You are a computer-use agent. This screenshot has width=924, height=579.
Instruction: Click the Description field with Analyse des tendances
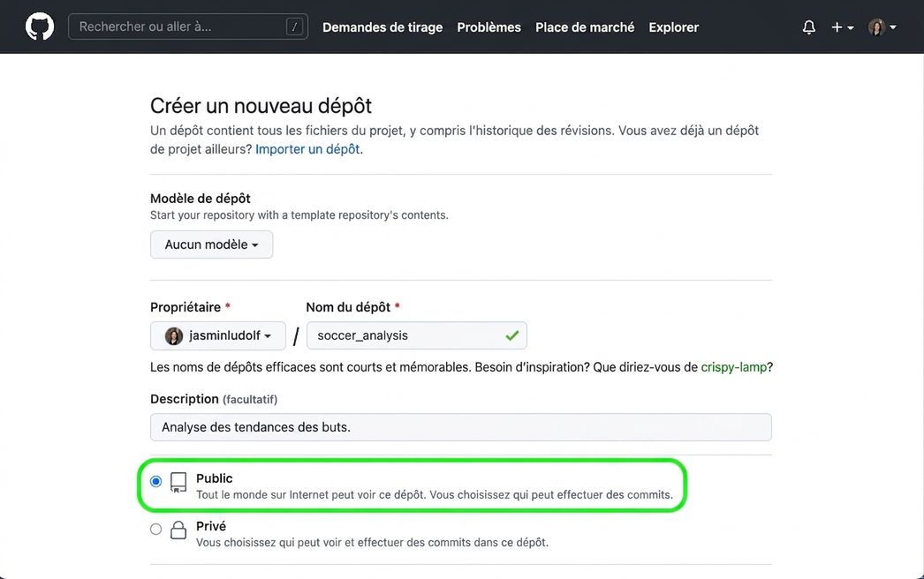click(x=461, y=427)
